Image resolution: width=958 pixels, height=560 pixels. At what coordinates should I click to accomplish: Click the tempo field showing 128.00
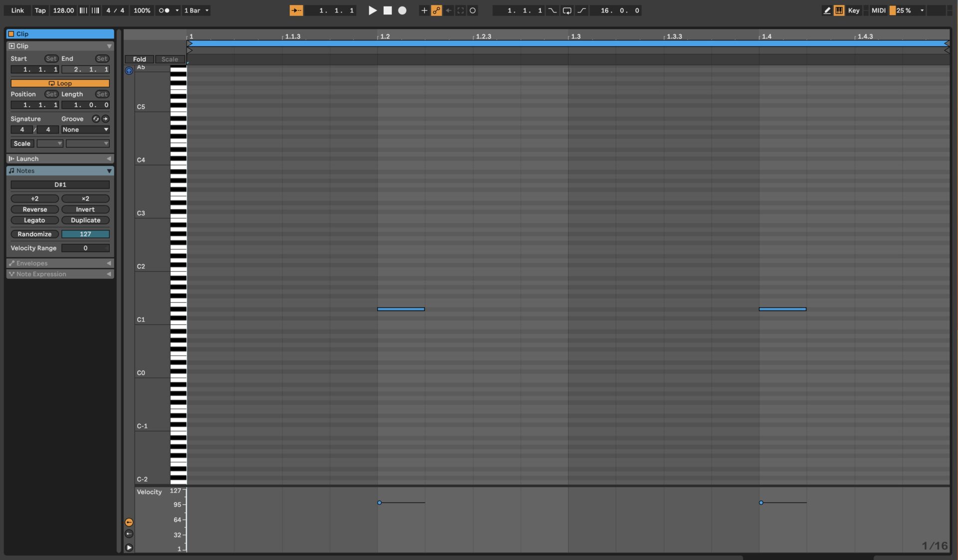point(63,10)
